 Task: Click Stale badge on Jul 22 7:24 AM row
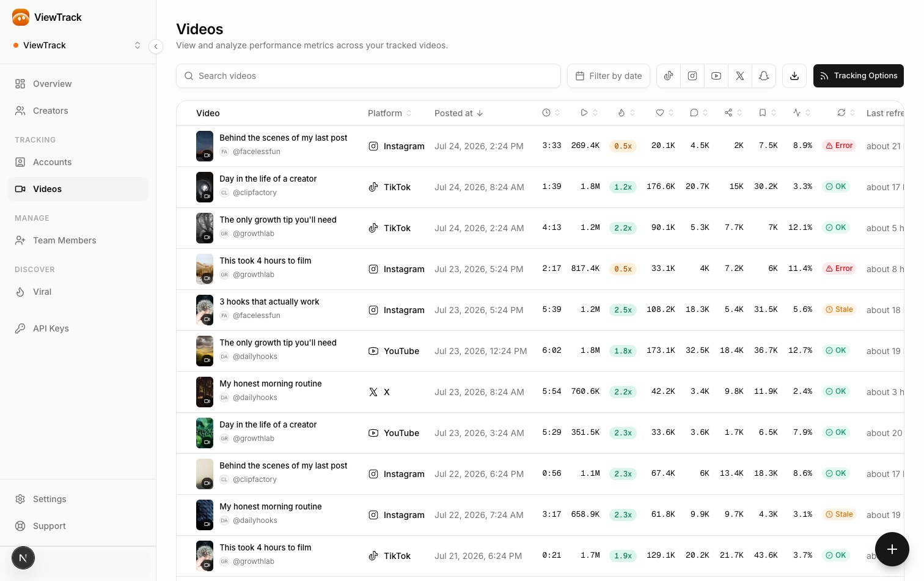tap(839, 514)
